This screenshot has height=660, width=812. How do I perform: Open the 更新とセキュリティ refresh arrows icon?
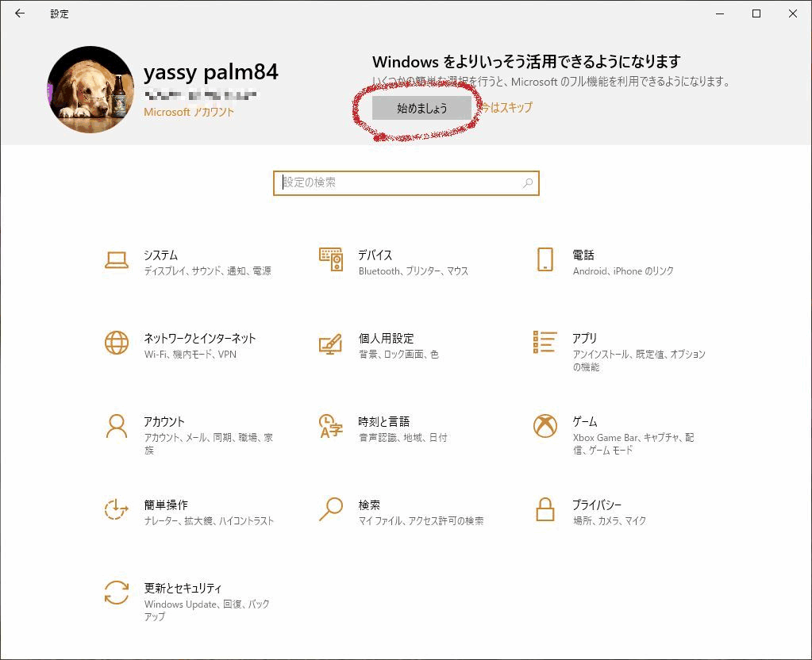tap(117, 593)
